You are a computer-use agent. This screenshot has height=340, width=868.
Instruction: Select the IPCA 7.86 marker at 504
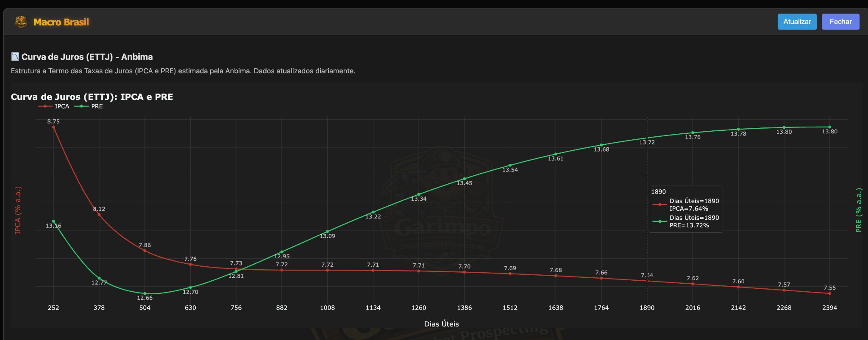(x=145, y=251)
